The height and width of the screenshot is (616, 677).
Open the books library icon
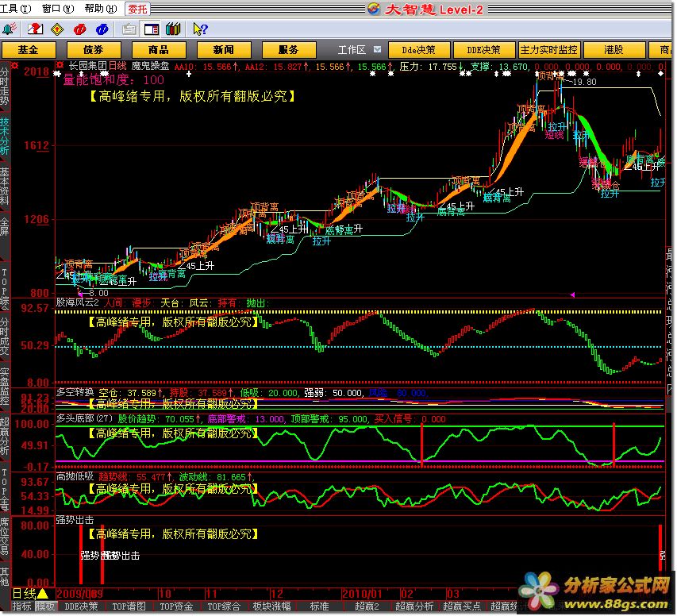[173, 29]
